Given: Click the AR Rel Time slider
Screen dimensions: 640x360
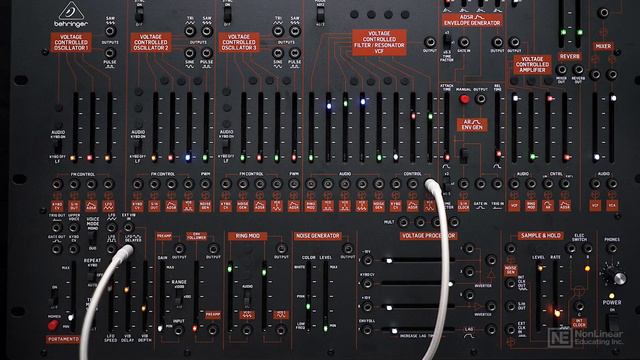Looking at the screenshot, I should click(498, 127).
